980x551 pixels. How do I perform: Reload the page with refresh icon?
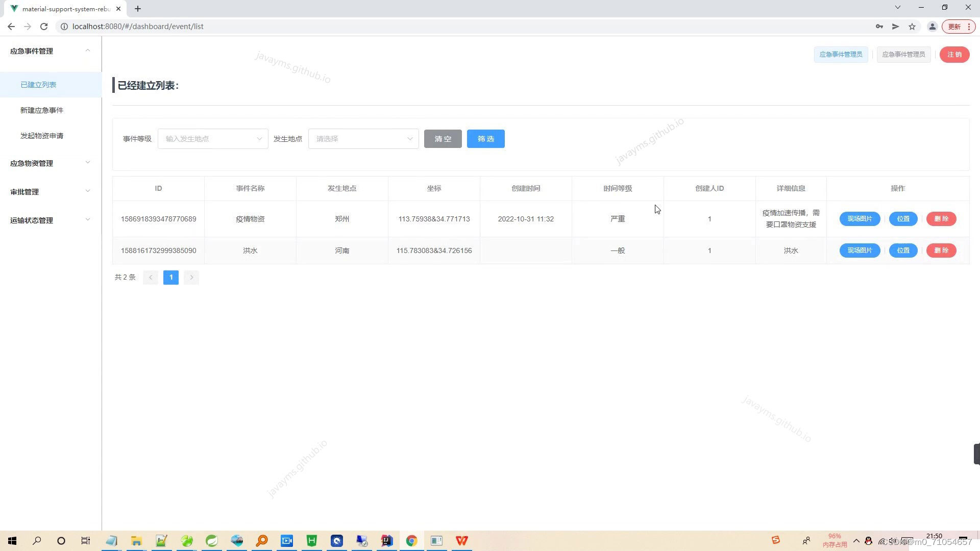(44, 27)
